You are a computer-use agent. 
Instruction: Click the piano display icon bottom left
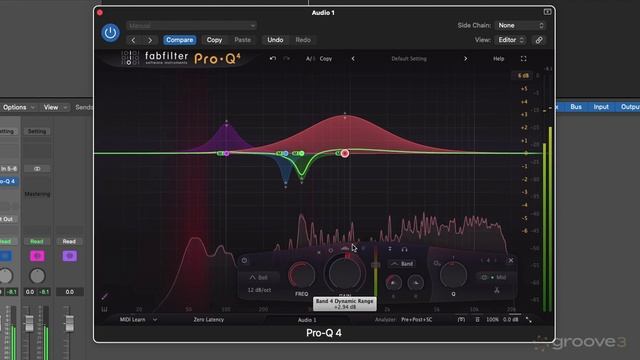coord(104,310)
